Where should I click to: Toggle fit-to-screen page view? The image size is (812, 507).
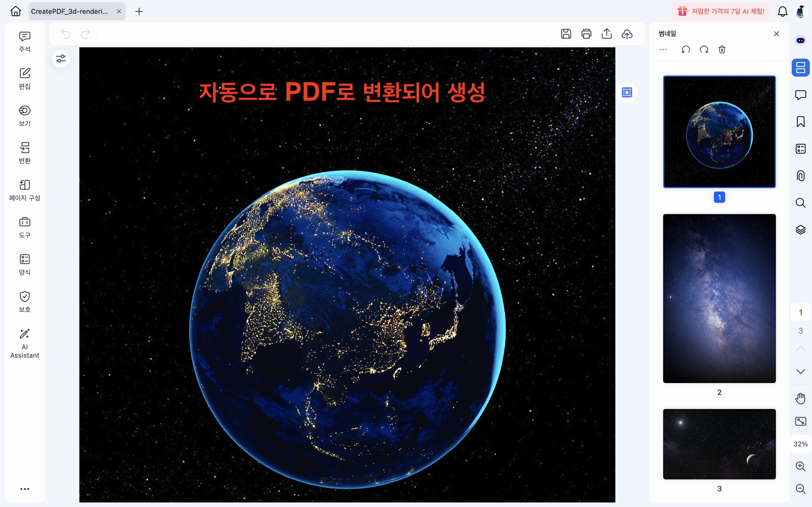tap(801, 421)
